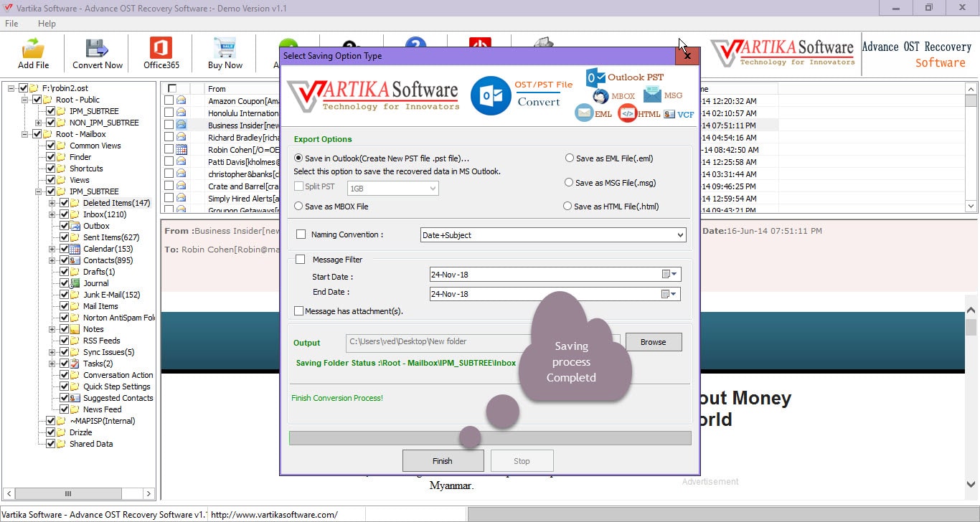The width and height of the screenshot is (980, 522).
Task: Click the Suggested Contacts folder icon
Action: (75, 398)
